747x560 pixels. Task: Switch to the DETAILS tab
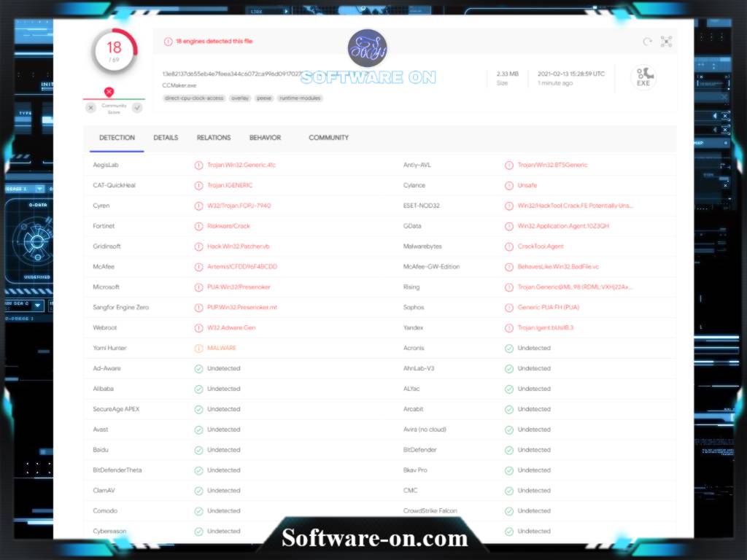(x=166, y=138)
